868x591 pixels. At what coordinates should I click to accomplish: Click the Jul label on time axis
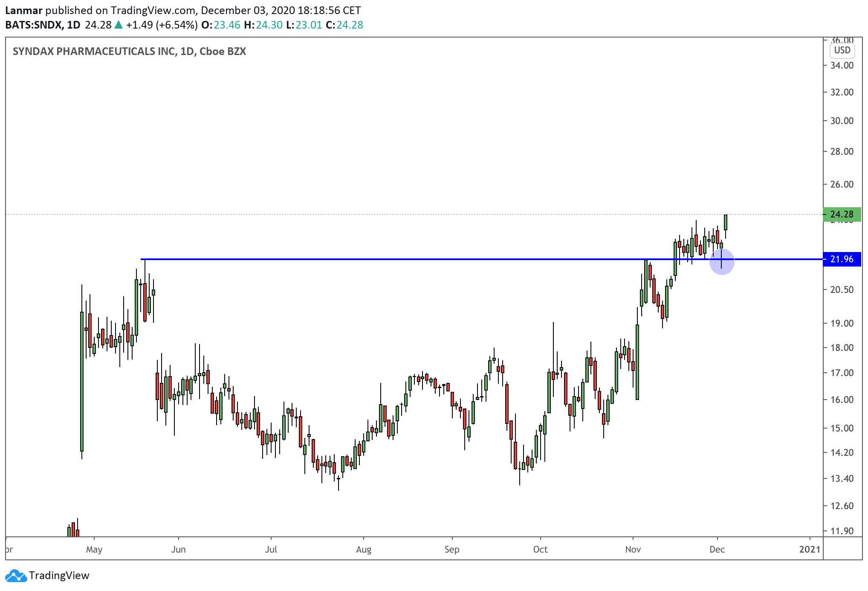point(271,549)
